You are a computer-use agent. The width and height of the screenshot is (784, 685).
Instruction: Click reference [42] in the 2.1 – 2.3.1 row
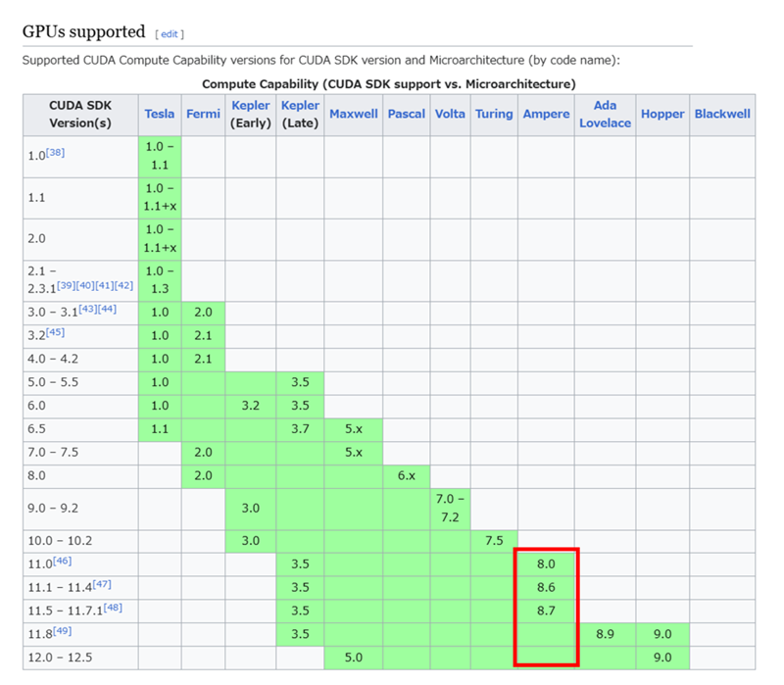(x=122, y=284)
